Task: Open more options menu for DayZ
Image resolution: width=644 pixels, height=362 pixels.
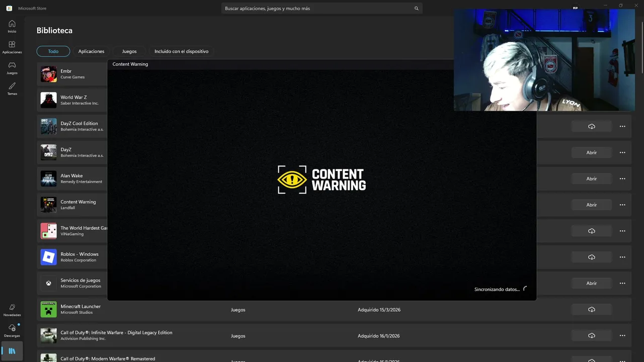Action: [622, 152]
